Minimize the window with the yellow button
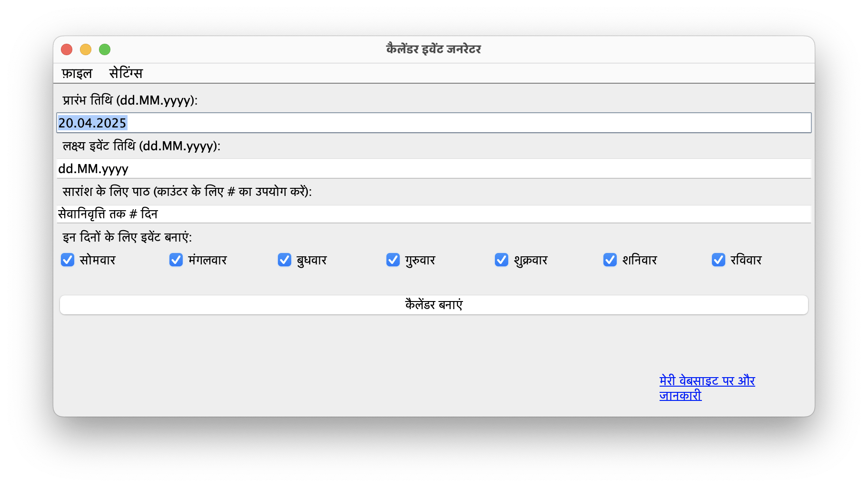Screen dimensions: 868x487 pyautogui.click(x=86, y=49)
